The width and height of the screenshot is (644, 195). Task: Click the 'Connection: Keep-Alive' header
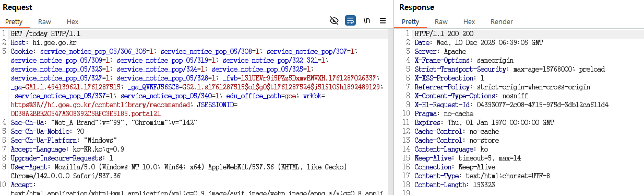click(x=455, y=167)
